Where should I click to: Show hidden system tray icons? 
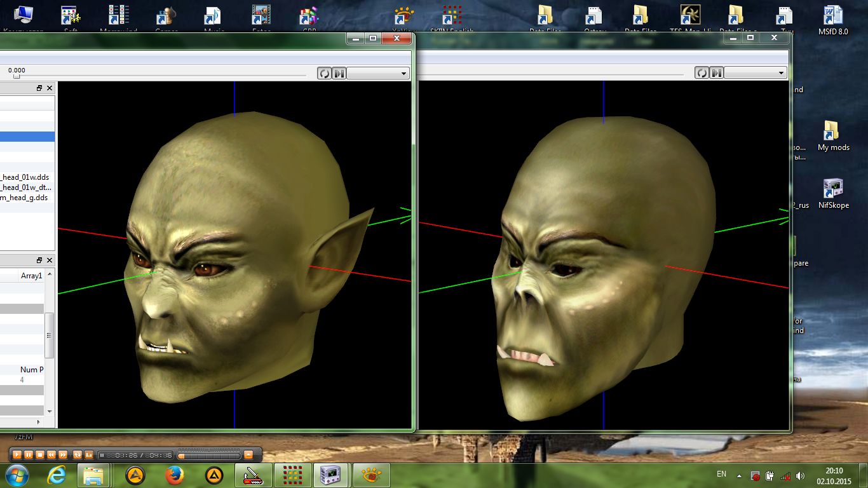coord(739,475)
